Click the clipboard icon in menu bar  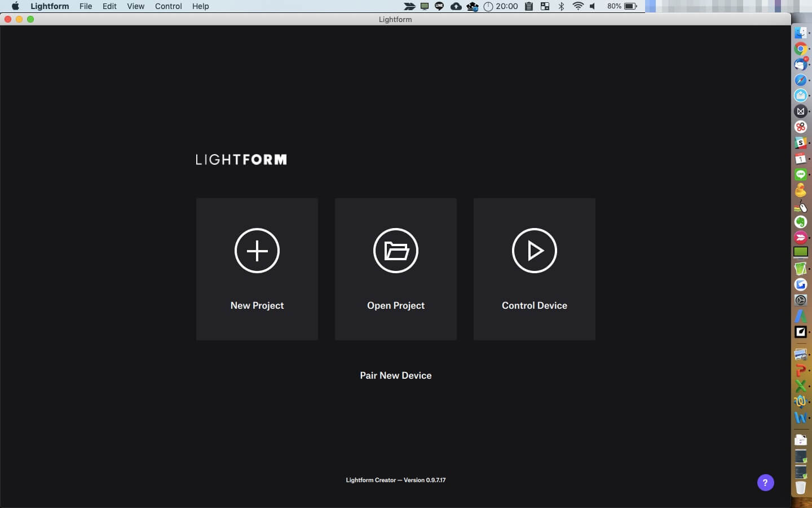coord(529,6)
